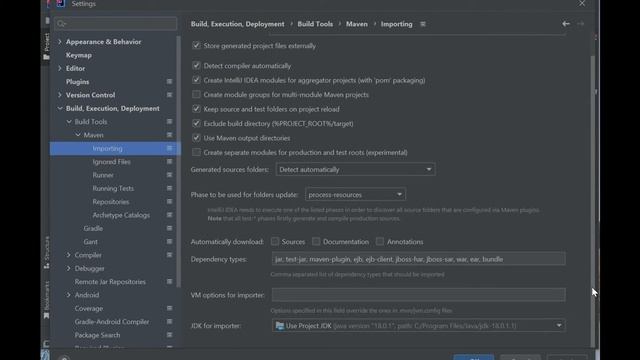Click Build, Execution, Deployment breadcrumb
The image size is (640, 360).
click(238, 24)
